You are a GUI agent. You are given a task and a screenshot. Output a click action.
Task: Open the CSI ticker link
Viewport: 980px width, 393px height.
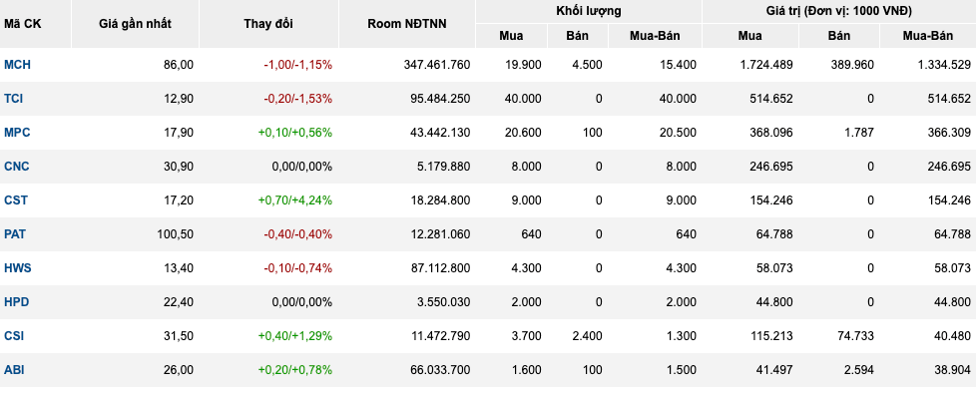14,335
